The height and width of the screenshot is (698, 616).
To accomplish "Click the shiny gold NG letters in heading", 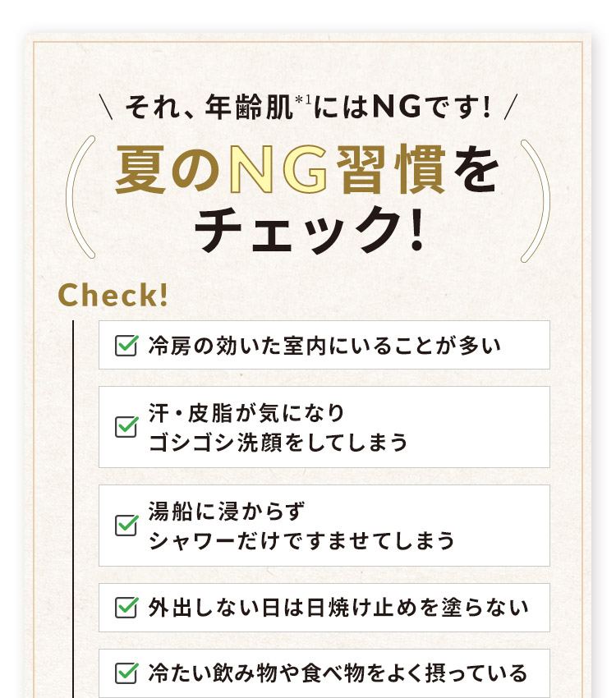I will click(278, 169).
